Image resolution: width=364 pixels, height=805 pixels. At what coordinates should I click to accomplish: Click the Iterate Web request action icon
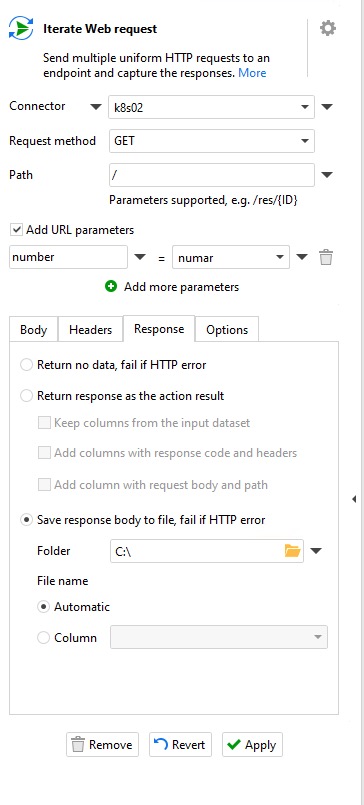(x=21, y=28)
